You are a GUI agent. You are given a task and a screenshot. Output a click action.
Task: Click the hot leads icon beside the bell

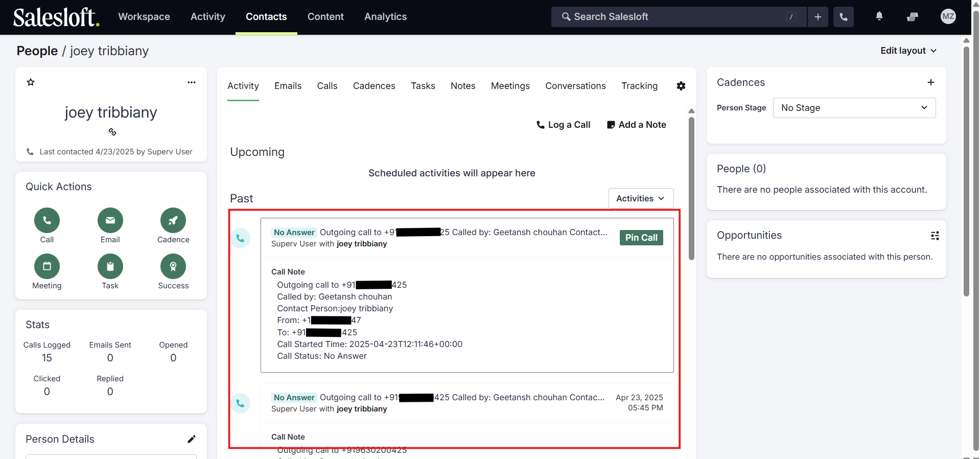pyautogui.click(x=913, y=17)
